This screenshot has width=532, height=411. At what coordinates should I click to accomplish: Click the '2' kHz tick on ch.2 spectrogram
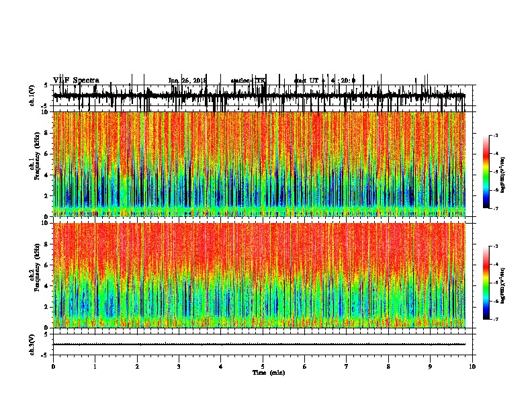[47, 307]
